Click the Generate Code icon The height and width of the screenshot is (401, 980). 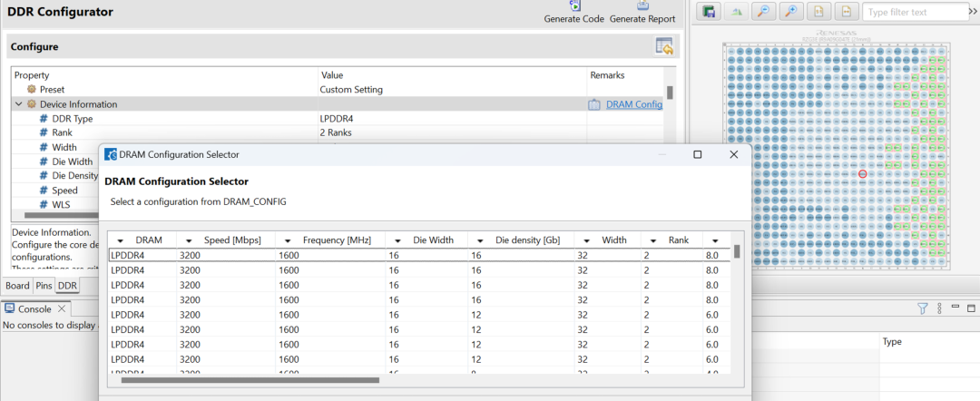[x=575, y=5]
